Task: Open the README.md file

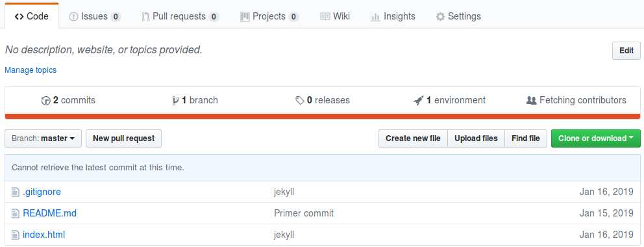Action: coord(50,213)
